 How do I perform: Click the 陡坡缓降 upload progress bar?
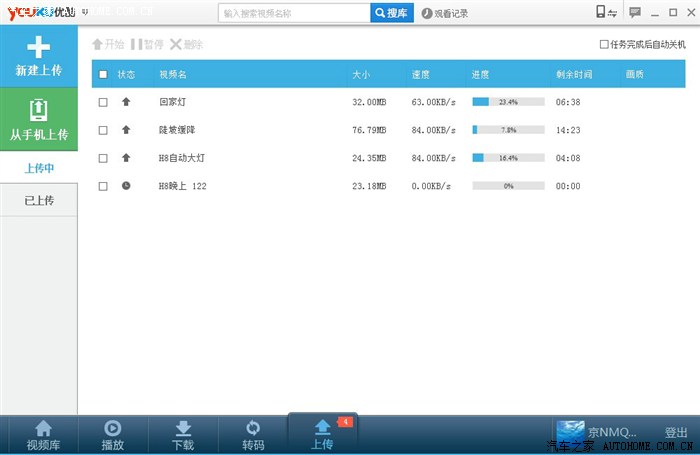508,130
